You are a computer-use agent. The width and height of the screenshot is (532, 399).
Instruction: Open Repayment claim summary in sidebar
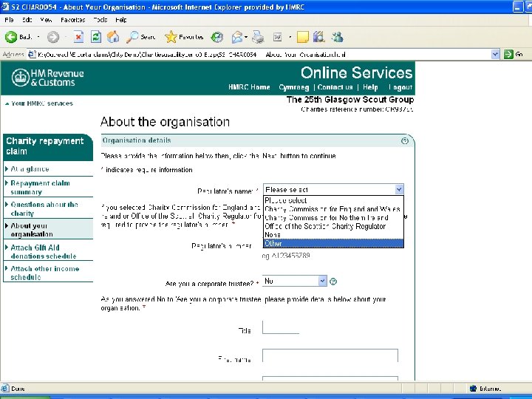point(40,187)
